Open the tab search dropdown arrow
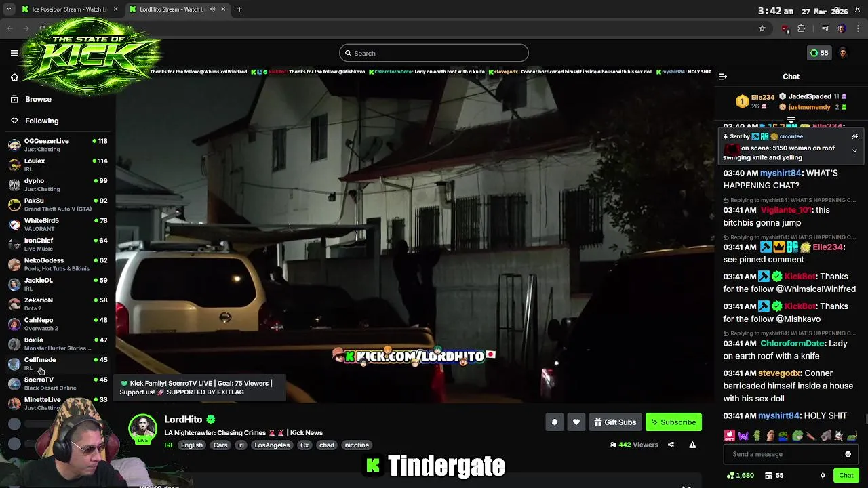This screenshot has width=868, height=488. [9, 9]
